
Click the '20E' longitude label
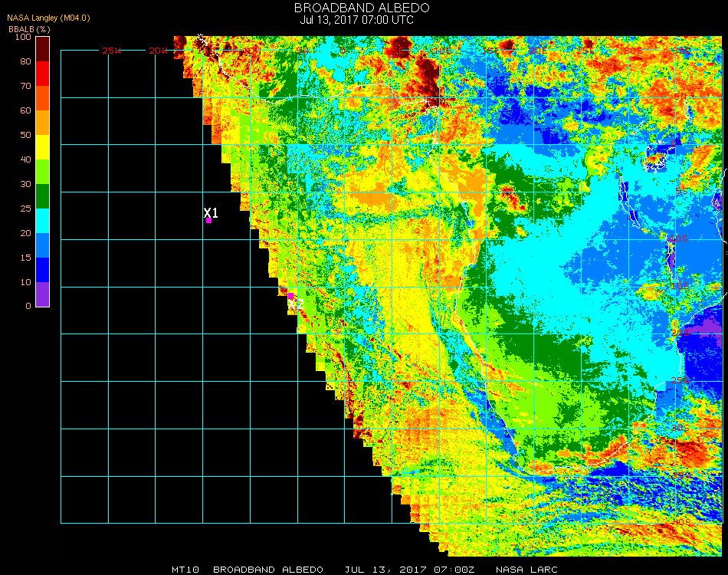click(x=538, y=51)
